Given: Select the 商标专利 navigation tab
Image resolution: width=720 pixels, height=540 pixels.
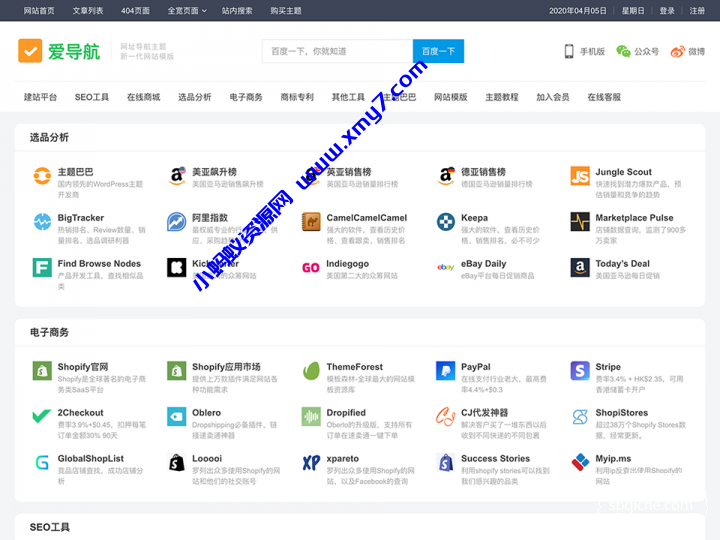Looking at the screenshot, I should pos(297,97).
